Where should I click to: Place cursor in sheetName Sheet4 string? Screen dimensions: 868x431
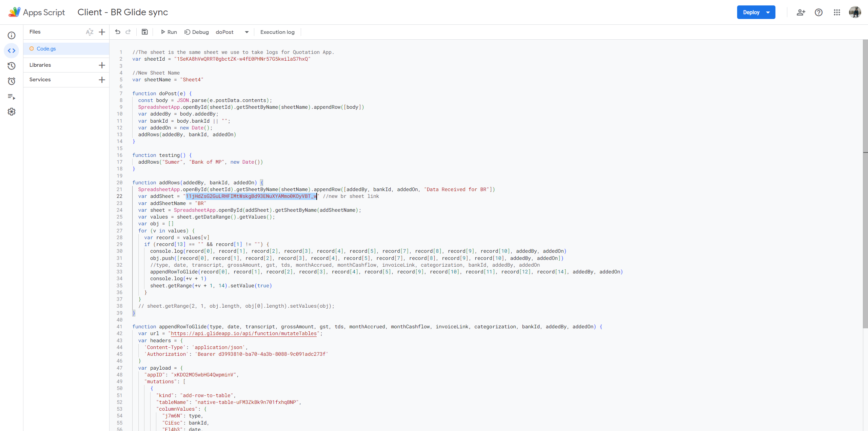tap(192, 80)
